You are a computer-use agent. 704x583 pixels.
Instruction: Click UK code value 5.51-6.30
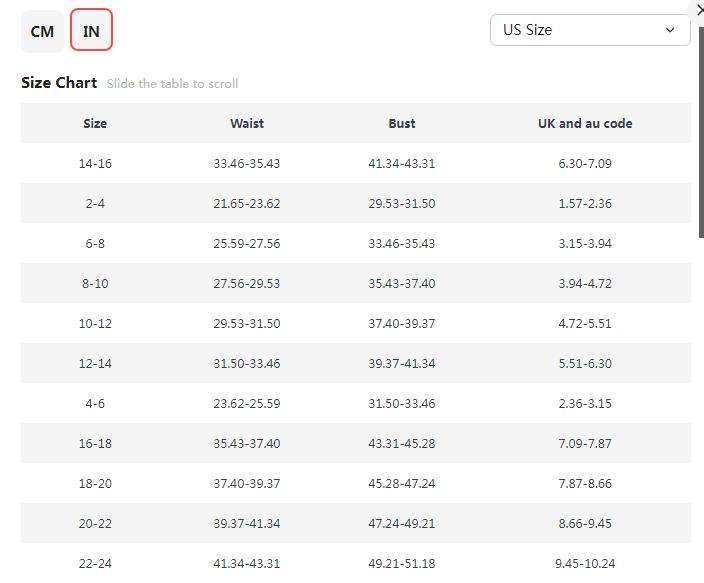(x=585, y=363)
